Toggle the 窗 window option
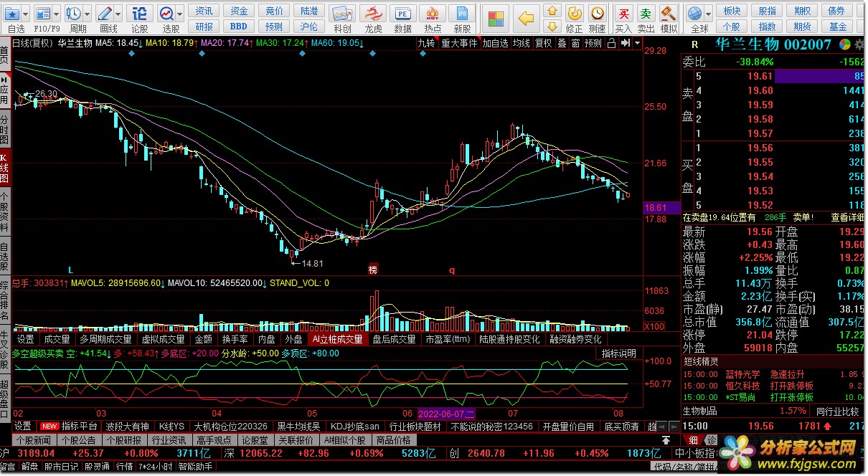 (x=575, y=43)
